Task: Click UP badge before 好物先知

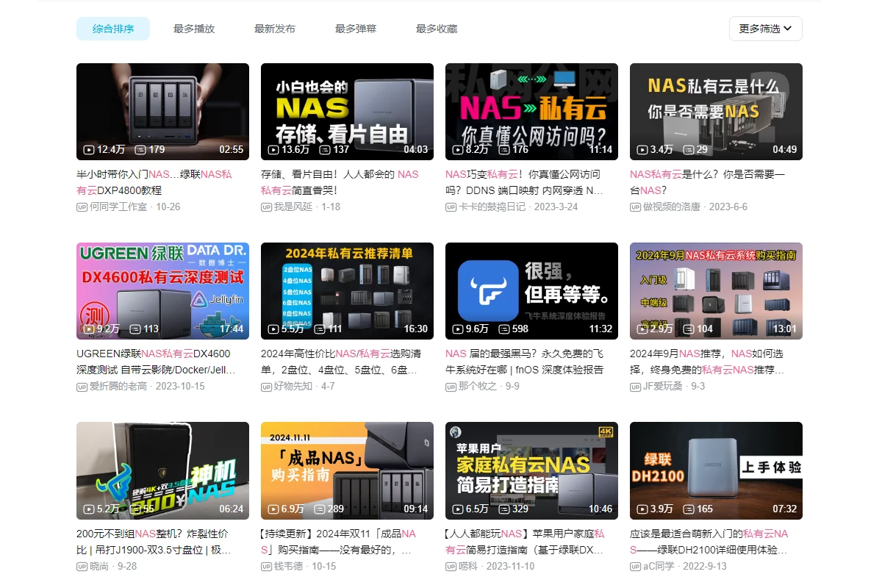Action: [267, 387]
